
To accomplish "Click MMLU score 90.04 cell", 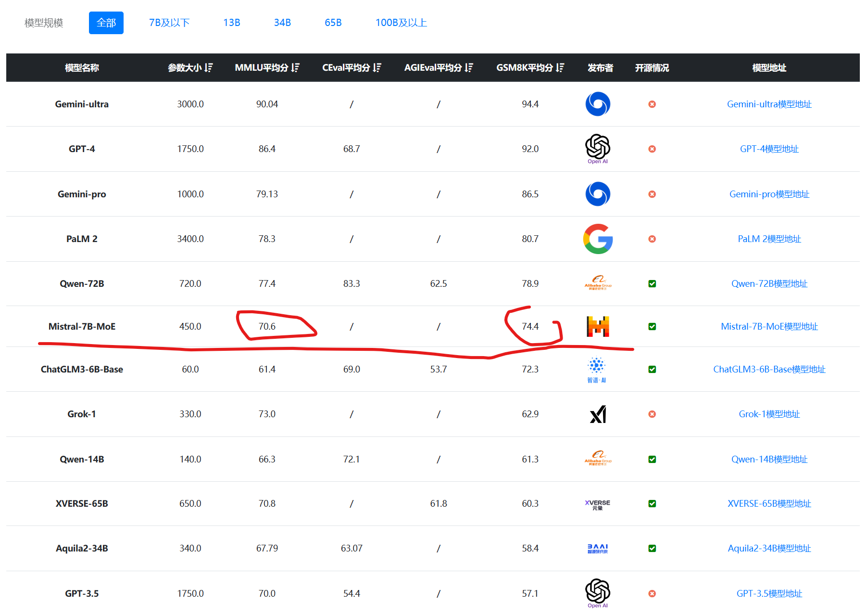I will (267, 104).
